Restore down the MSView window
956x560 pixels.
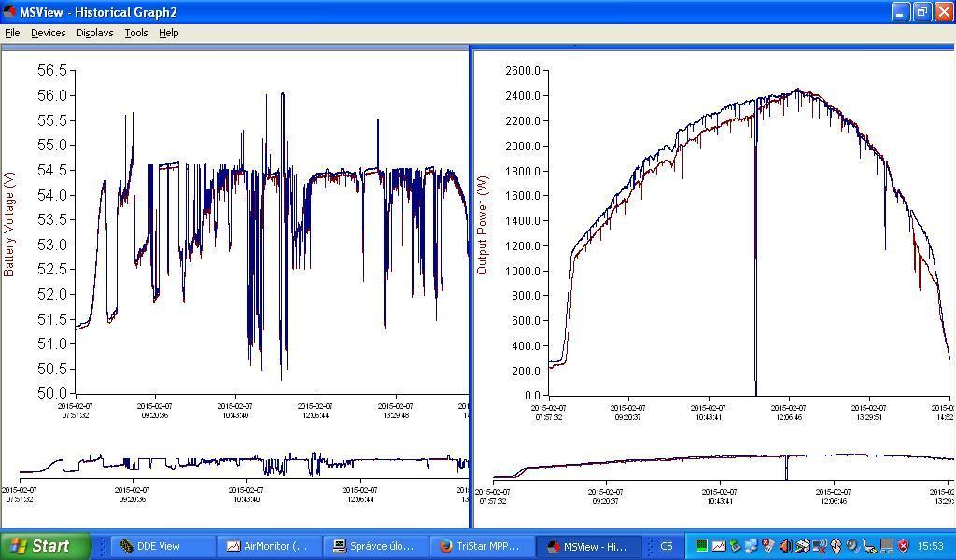(x=921, y=12)
